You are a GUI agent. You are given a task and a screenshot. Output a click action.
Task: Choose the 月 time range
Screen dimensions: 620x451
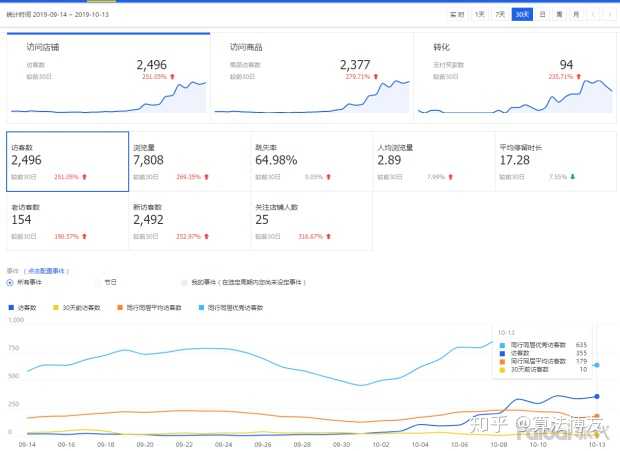575,15
